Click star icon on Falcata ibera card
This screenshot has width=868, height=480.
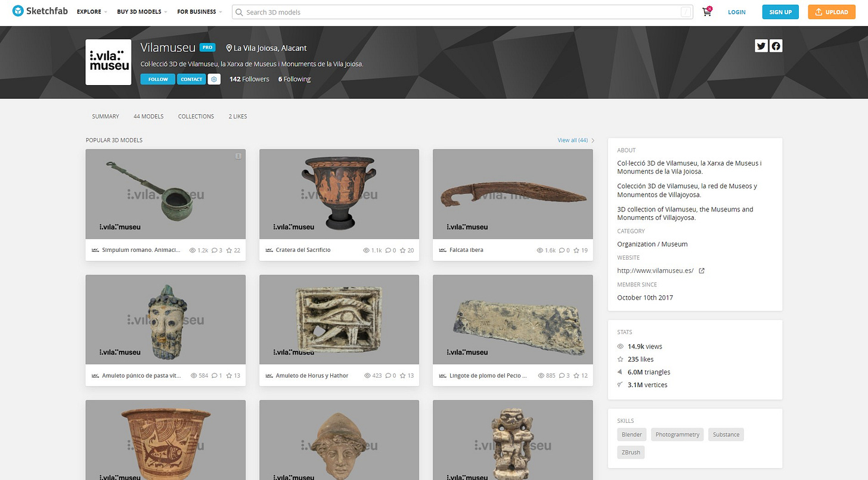pos(576,250)
